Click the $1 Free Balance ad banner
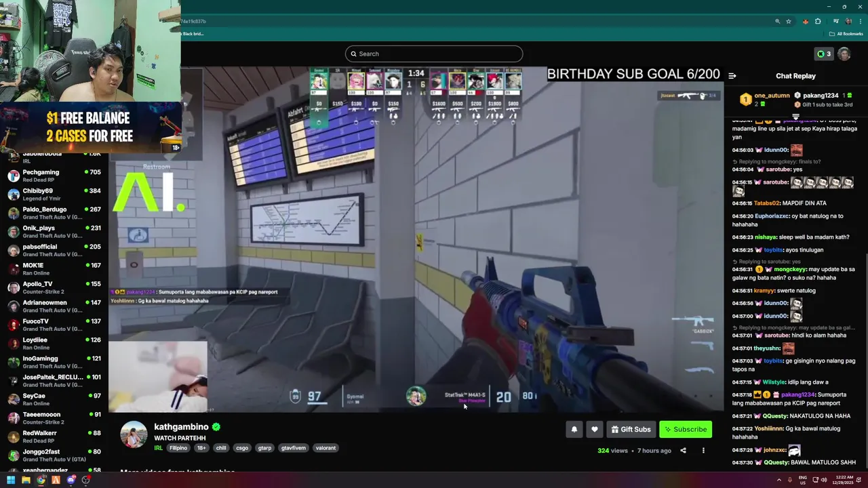 tap(90, 127)
